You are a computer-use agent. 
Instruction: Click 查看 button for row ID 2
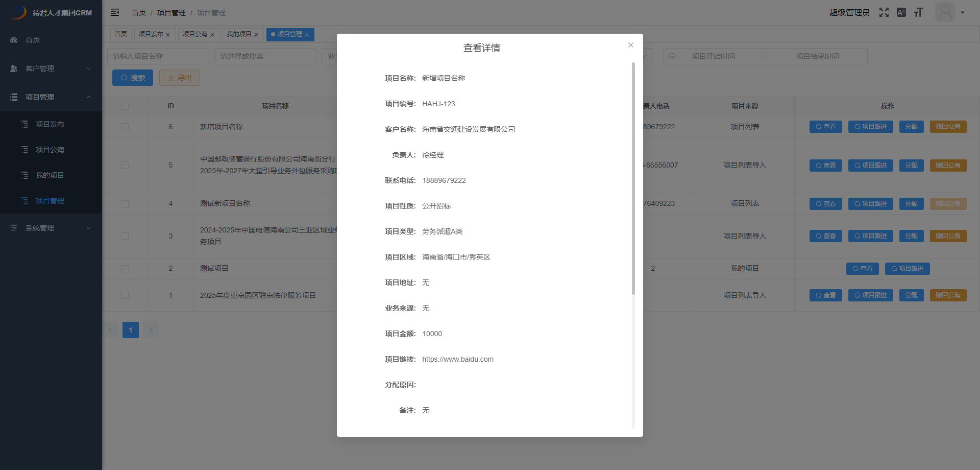pos(863,269)
